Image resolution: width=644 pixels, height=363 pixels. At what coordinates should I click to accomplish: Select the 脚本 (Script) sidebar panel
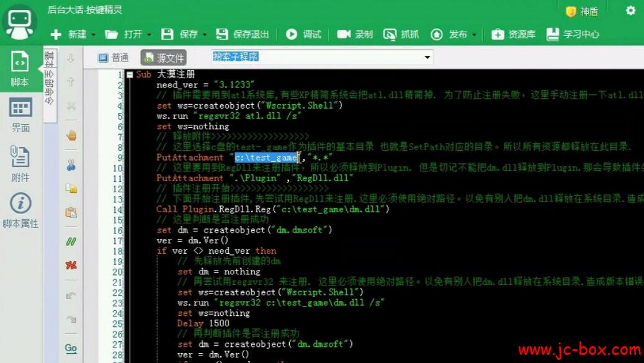point(20,69)
